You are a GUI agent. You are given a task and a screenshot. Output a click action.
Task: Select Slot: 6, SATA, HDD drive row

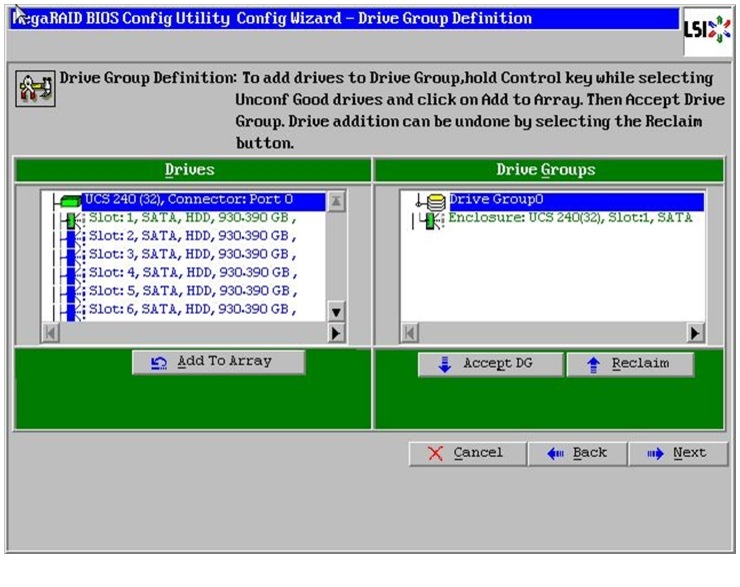click(x=193, y=310)
